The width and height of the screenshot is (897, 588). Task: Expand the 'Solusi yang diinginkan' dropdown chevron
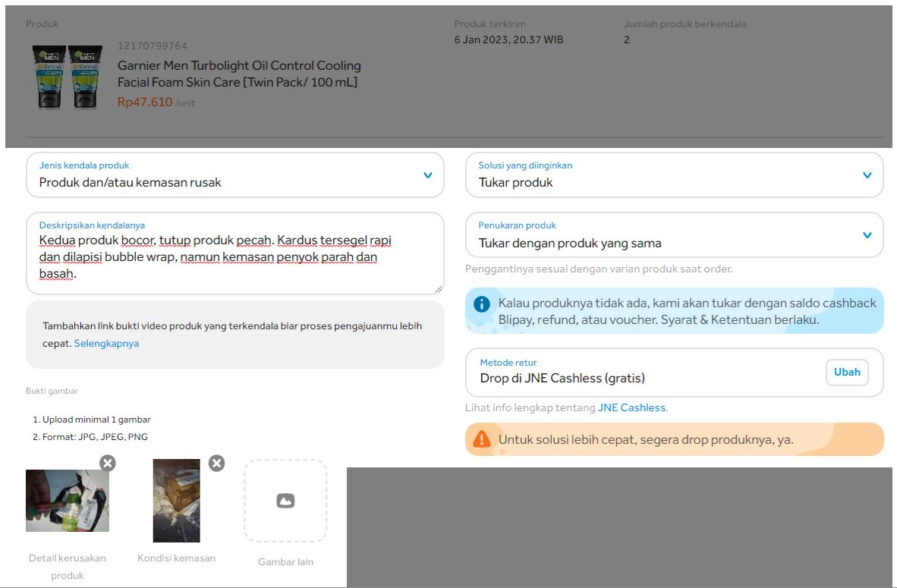click(x=867, y=175)
